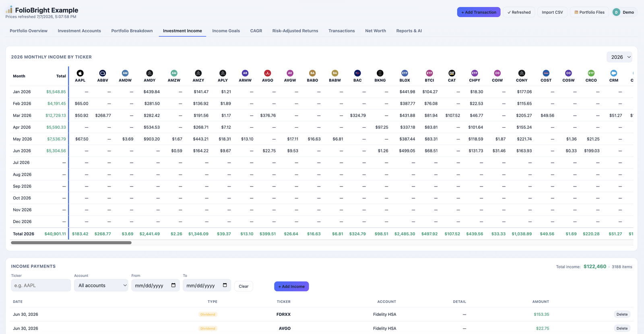The width and height of the screenshot is (644, 334).
Task: View the Net Worth tab
Action: (x=376, y=31)
